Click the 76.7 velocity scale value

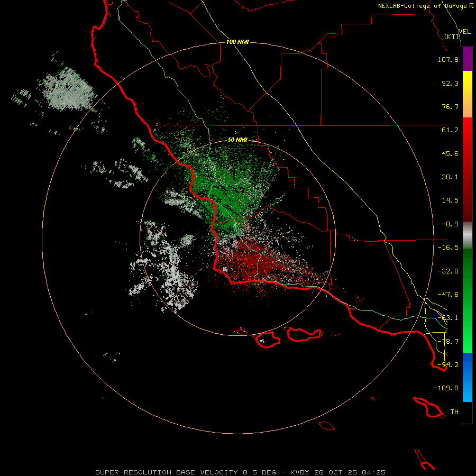click(450, 106)
